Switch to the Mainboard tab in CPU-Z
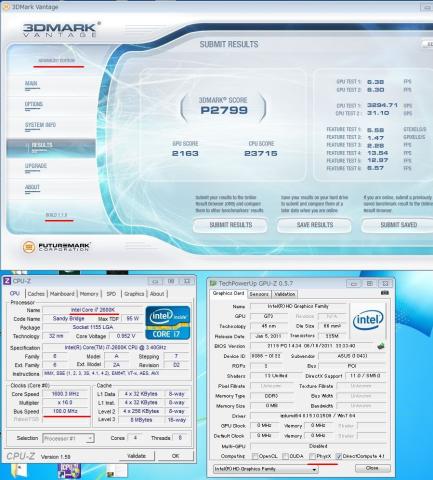 pyautogui.click(x=62, y=294)
